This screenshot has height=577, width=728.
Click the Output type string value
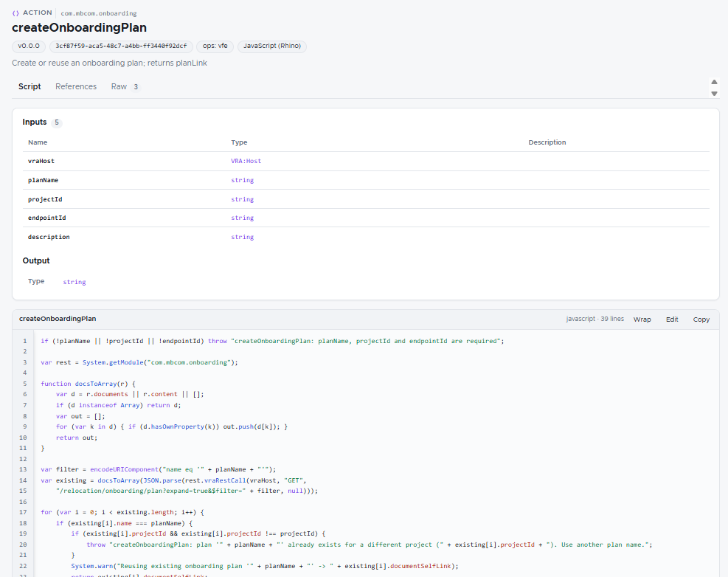point(74,282)
